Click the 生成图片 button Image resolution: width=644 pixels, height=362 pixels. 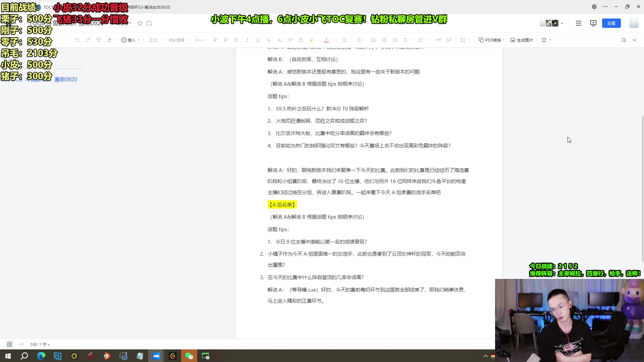coord(522,40)
